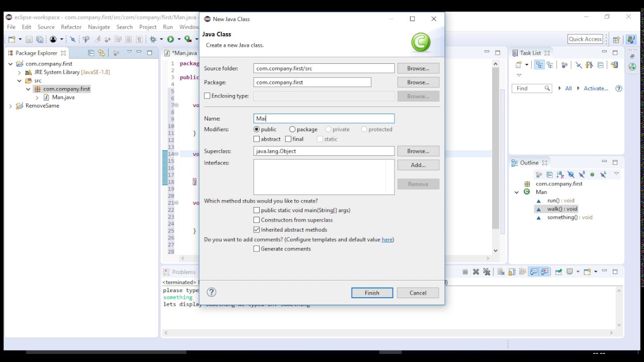Click the Name input field
The image size is (644, 362).
324,119
